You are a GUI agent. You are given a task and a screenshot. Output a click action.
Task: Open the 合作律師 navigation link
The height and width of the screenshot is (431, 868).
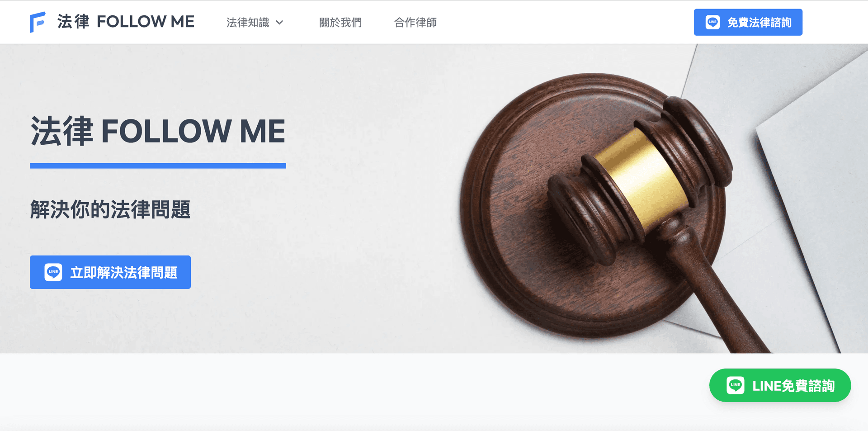coord(415,22)
